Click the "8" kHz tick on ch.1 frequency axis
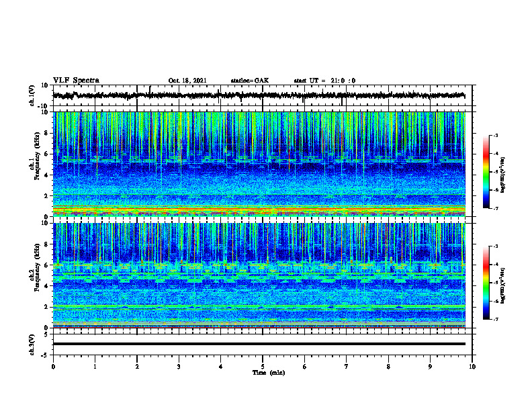 (47, 133)
